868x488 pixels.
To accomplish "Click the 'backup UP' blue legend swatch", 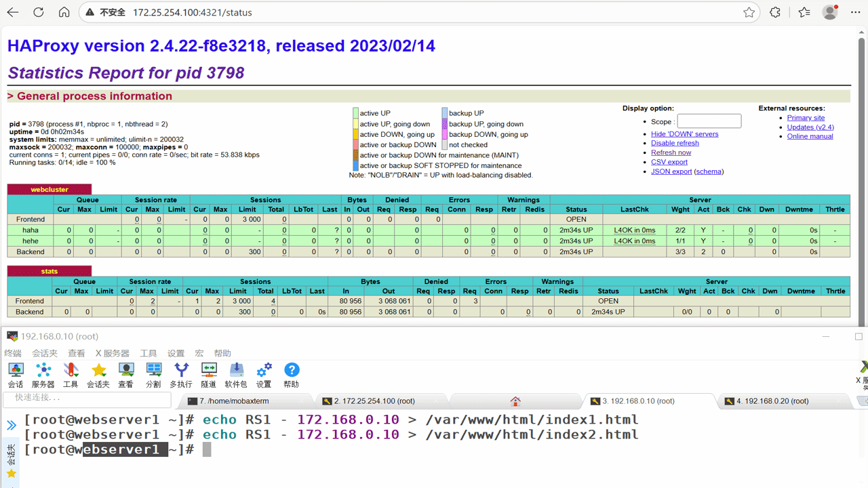I will [444, 113].
